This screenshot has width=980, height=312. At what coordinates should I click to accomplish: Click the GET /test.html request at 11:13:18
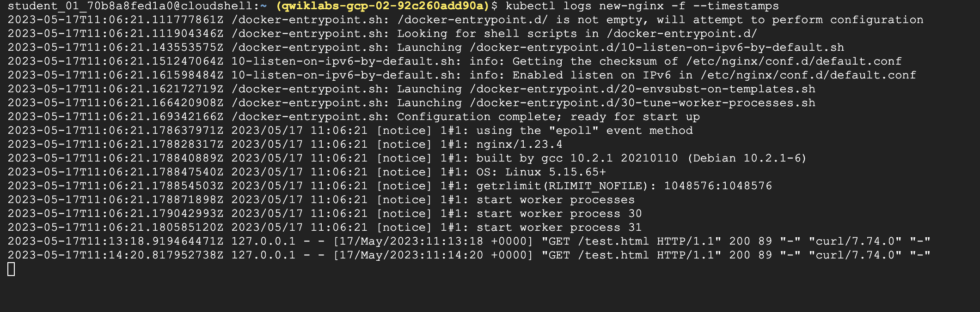tap(631, 241)
